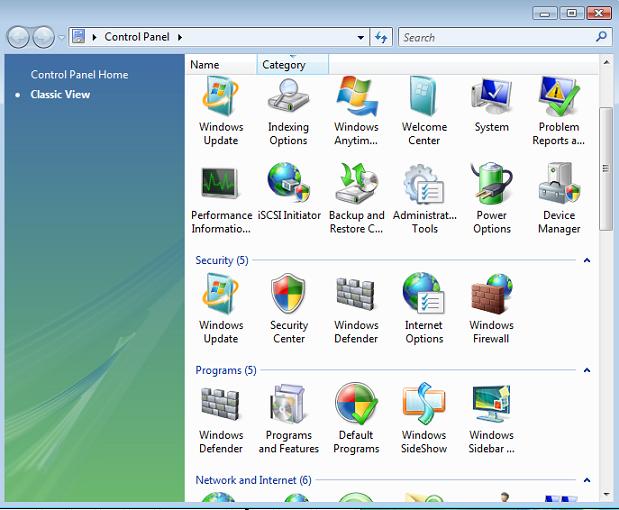Image resolution: width=619 pixels, height=510 pixels.
Task: Go to Control Panel Home
Action: (x=79, y=75)
